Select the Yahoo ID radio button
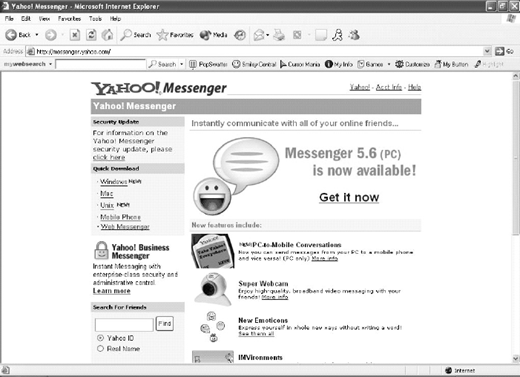 100,338
